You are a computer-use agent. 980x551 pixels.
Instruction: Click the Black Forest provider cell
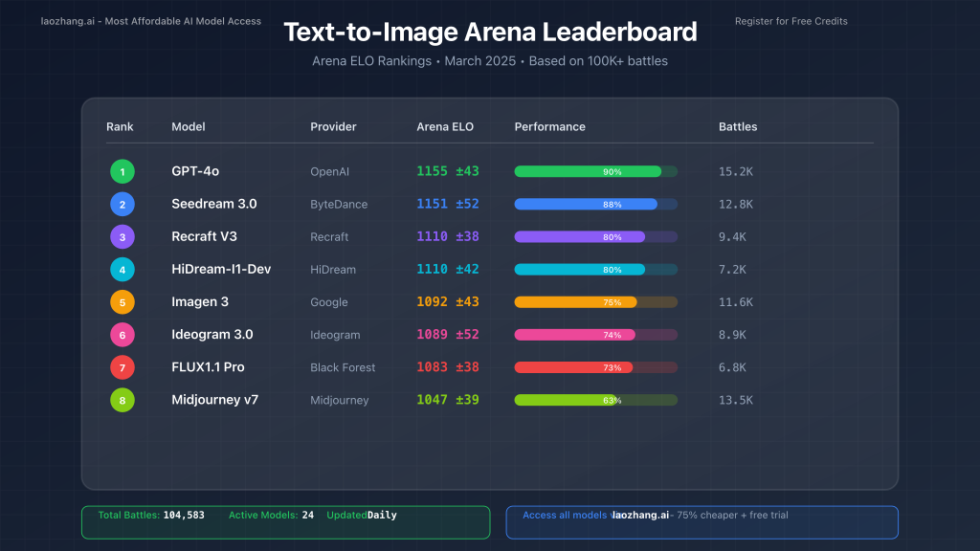(343, 367)
